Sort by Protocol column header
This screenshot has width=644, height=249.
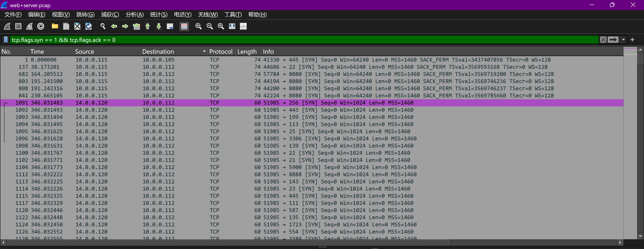pos(221,52)
